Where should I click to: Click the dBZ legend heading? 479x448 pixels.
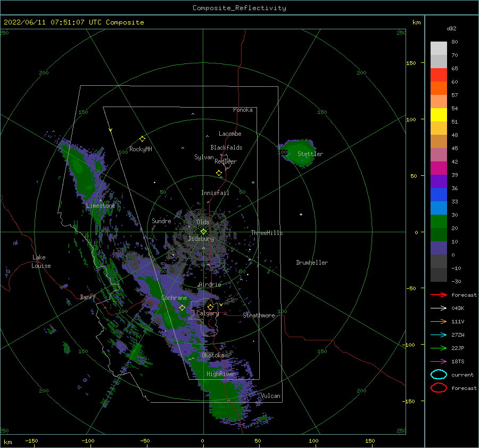pos(451,28)
